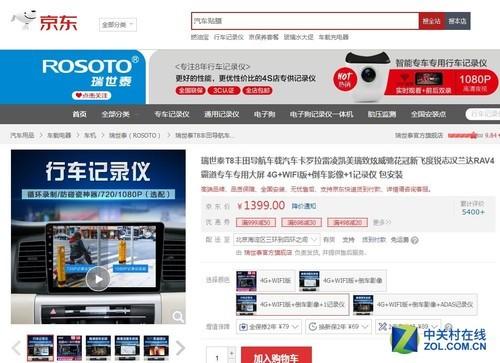Screen dimensions: 500x363
Task: Open the 全部分类 dropdown near the logo
Action: 118,25
